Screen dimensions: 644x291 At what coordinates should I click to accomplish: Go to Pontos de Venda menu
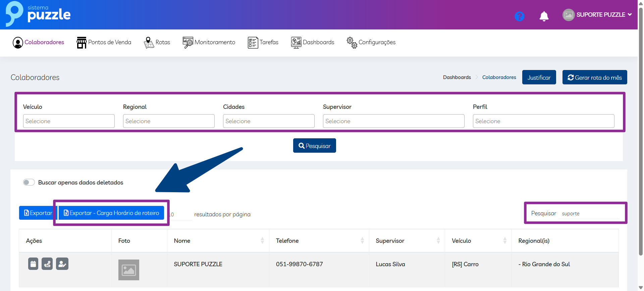point(104,43)
